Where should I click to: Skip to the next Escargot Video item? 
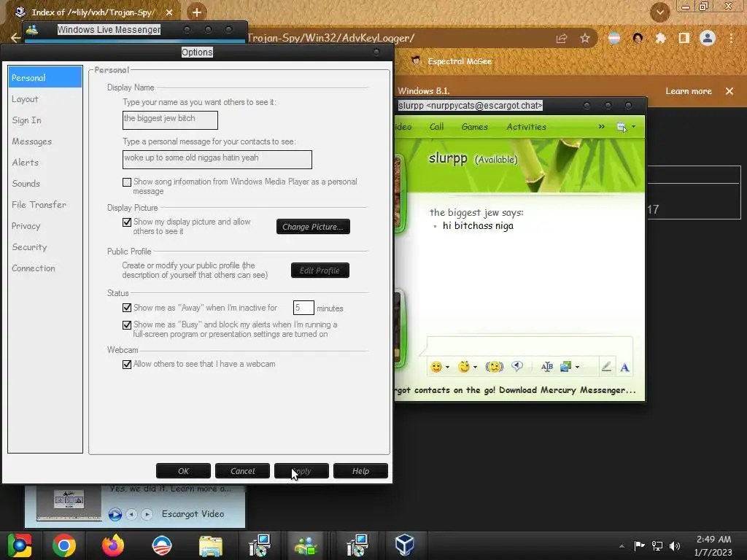(x=147, y=514)
